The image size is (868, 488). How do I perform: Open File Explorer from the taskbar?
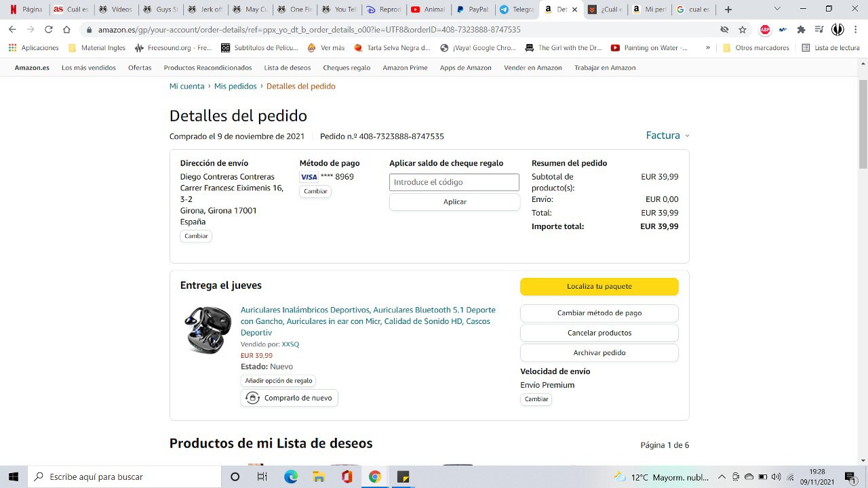[319, 476]
